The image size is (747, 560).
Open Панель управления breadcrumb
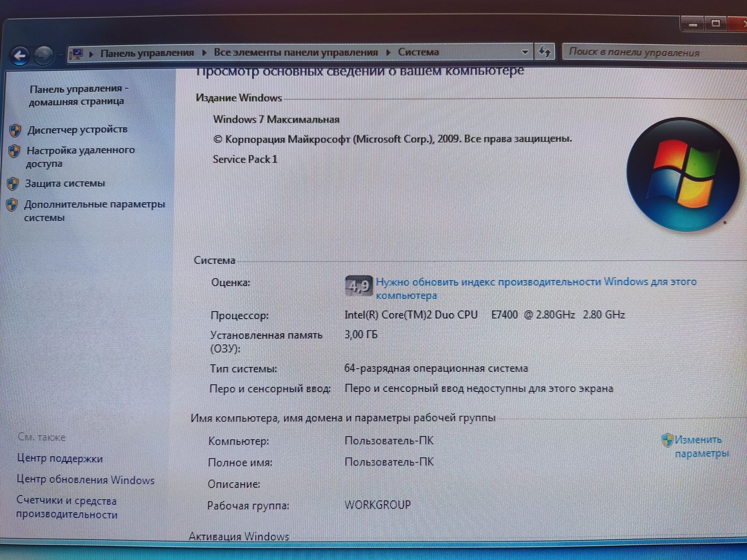148,53
